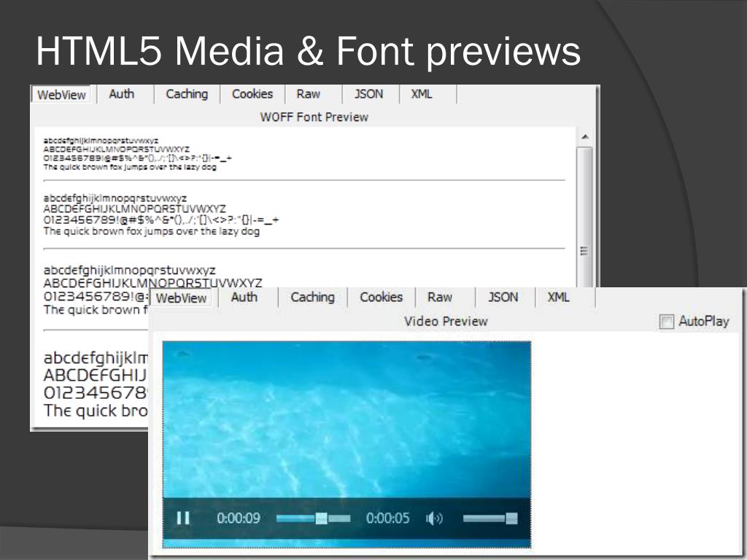747x560 pixels.
Task: Select WebView tab in Video Preview window
Action: click(182, 298)
